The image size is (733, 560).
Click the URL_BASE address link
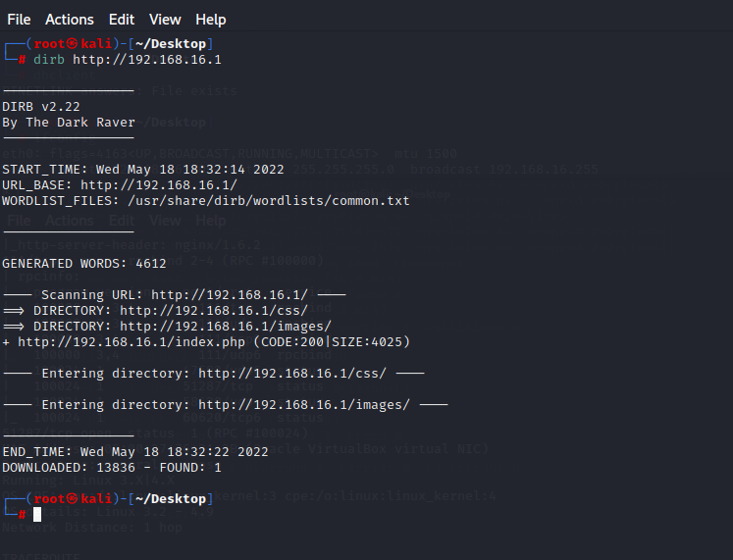click(x=159, y=185)
